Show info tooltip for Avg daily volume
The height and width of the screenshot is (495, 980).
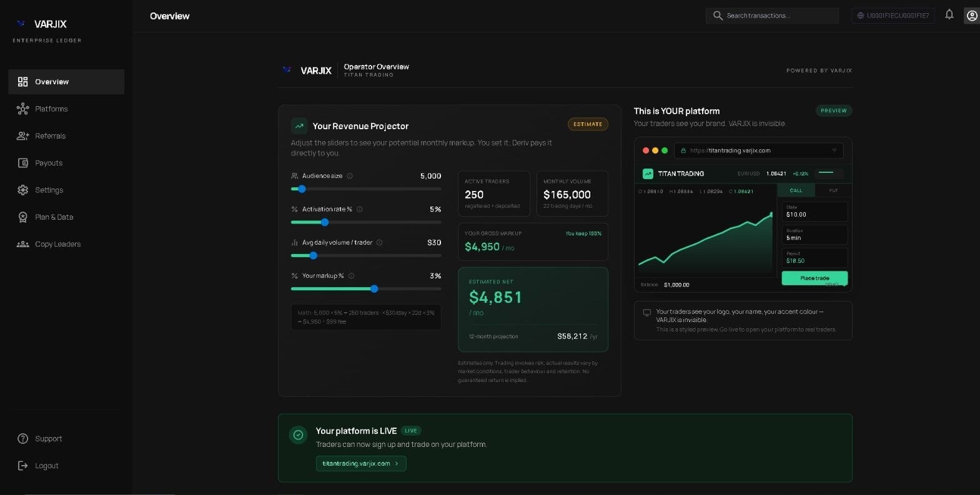[x=380, y=243]
